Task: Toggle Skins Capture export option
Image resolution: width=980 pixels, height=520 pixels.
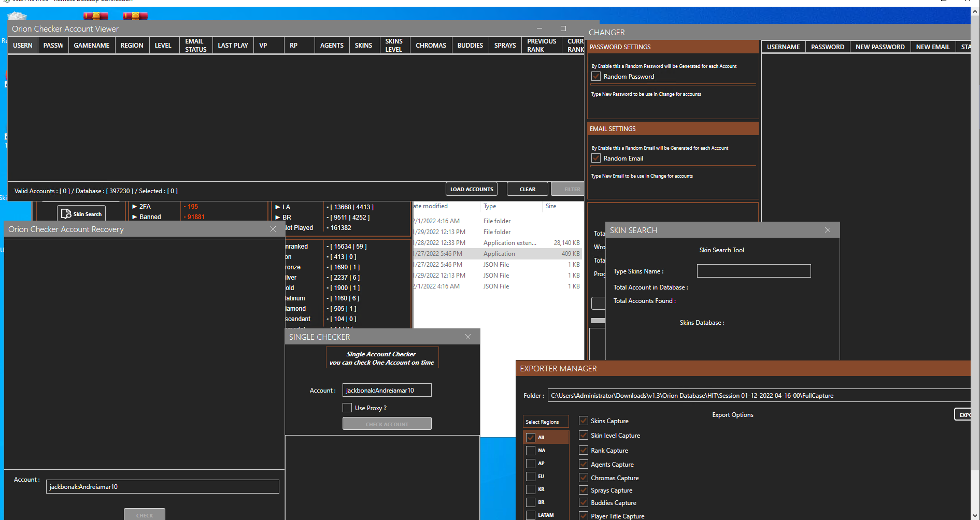Action: point(584,421)
